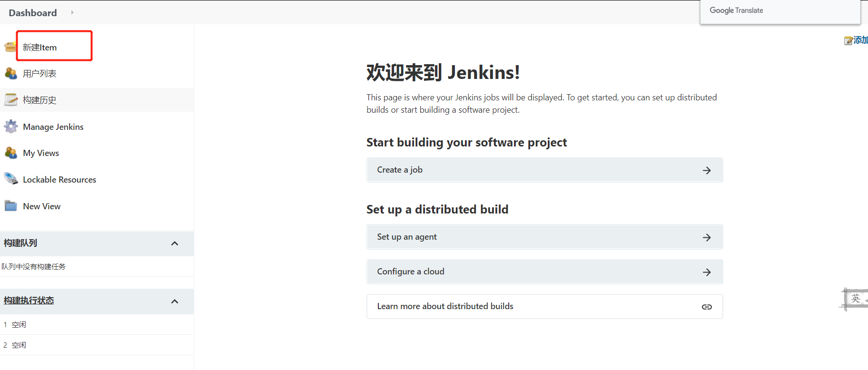Image resolution: width=868 pixels, height=370 pixels.
Task: Click the 用户列表 people icon
Action: [x=11, y=73]
